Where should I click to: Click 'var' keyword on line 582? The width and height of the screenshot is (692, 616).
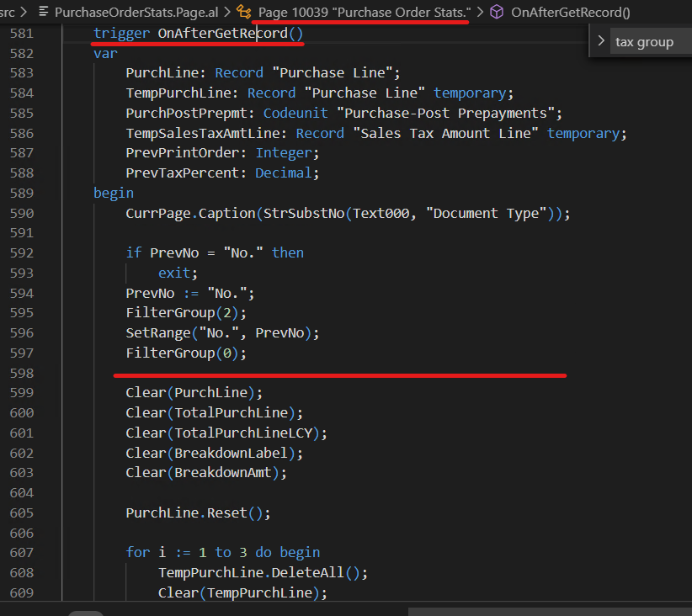tap(105, 53)
